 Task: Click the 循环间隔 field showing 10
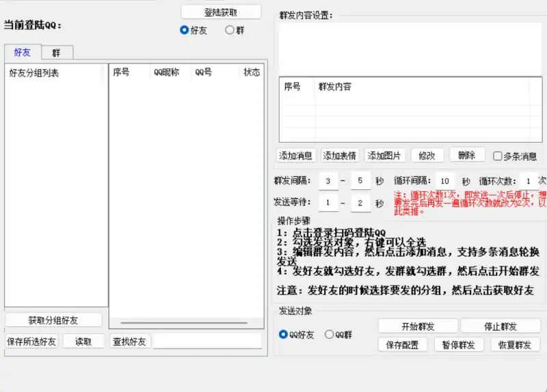pos(445,180)
